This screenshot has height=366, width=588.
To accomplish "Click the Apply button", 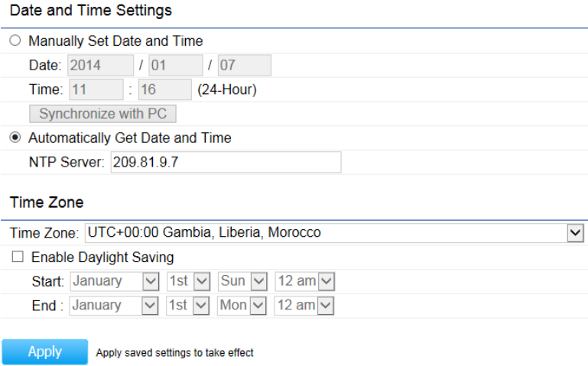I will [44, 352].
